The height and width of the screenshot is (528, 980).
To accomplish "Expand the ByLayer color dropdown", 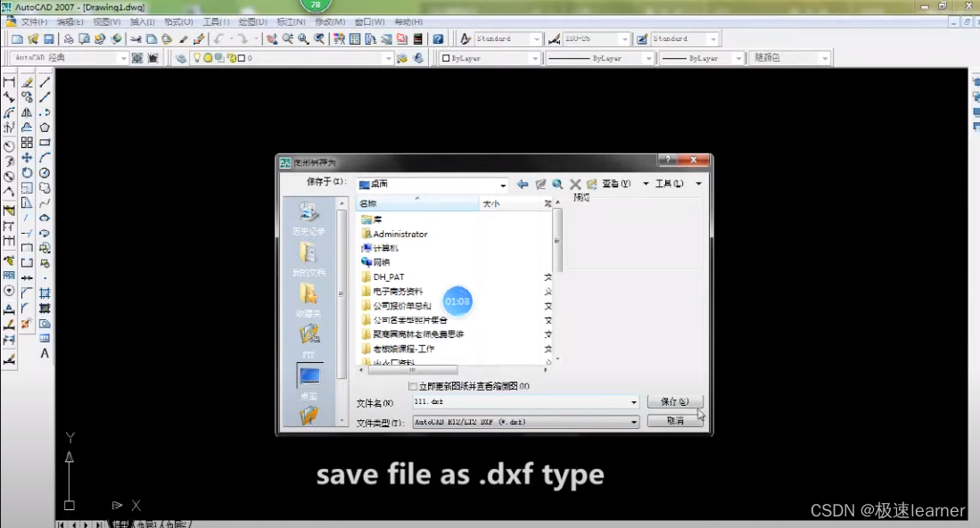I will tap(535, 58).
